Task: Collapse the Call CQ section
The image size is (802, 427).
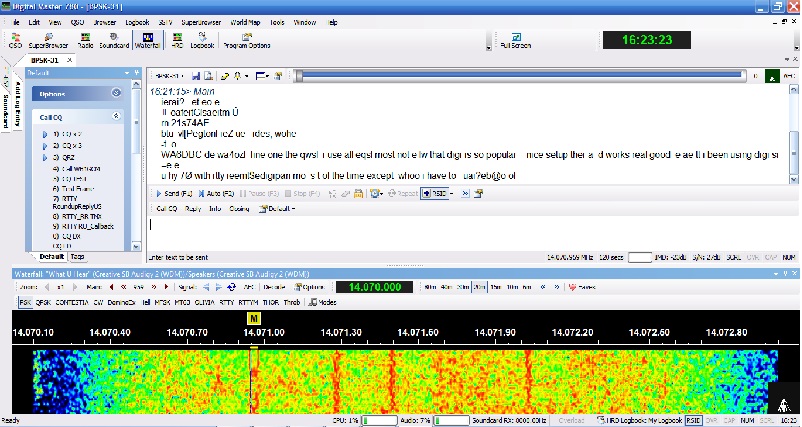Action: pos(117,117)
